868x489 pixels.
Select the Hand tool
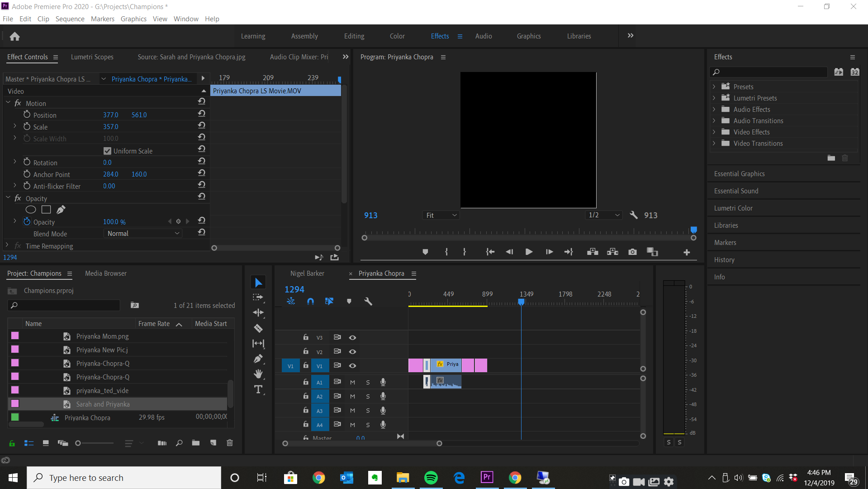258,374
